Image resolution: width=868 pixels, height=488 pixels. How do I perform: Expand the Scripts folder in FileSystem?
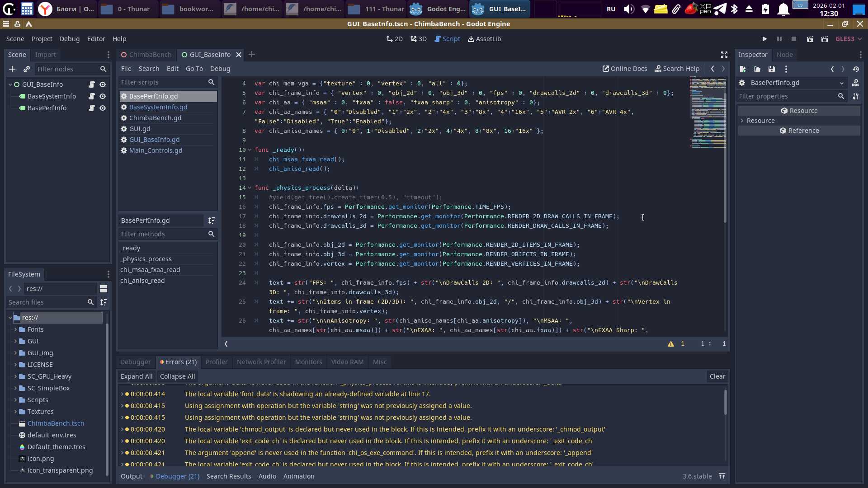[15, 400]
